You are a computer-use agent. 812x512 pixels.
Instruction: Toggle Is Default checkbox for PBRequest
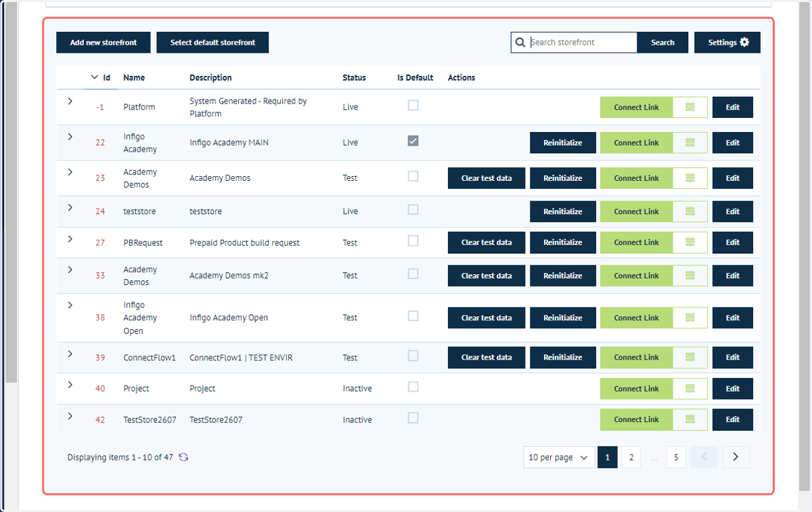tap(413, 240)
